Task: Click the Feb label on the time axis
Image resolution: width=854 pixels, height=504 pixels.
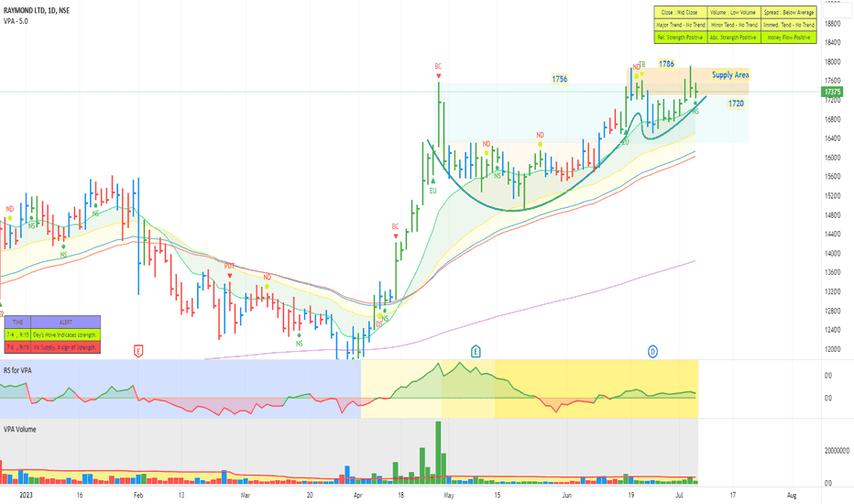Action: pos(137,495)
